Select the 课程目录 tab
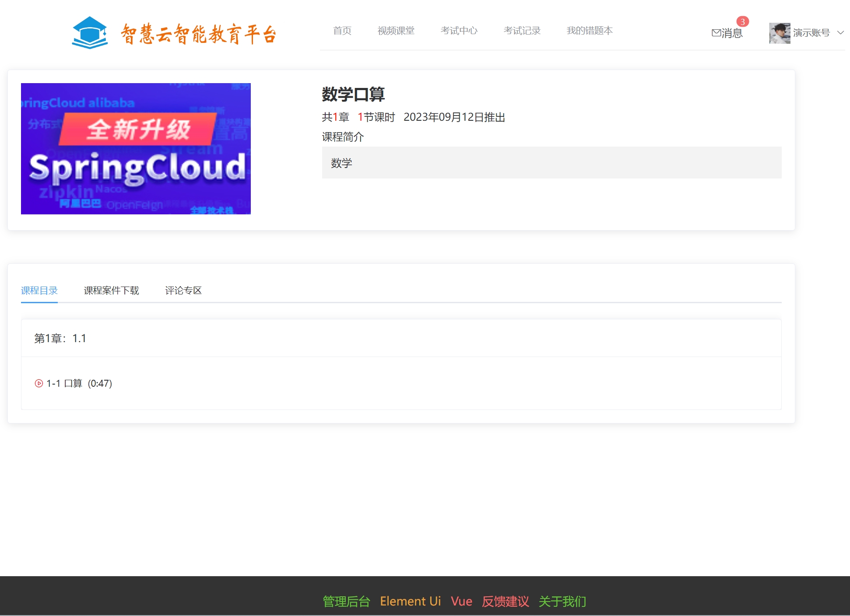 pyautogui.click(x=39, y=290)
